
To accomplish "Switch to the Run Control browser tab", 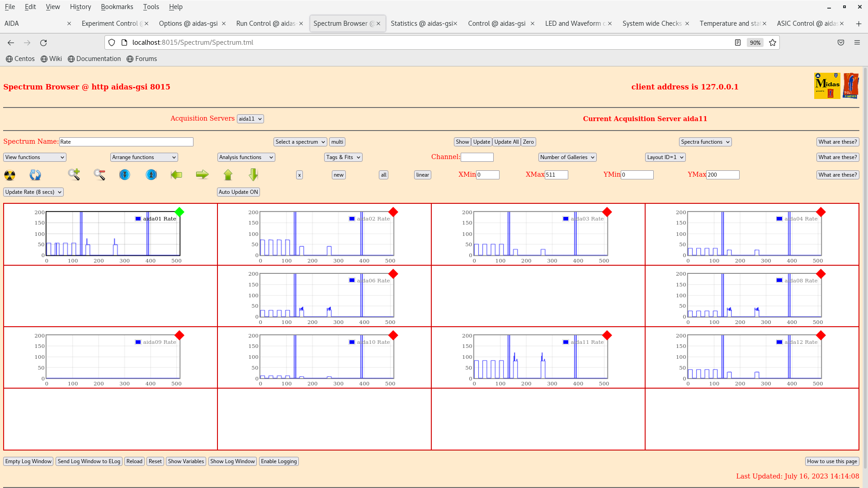I will point(266,23).
